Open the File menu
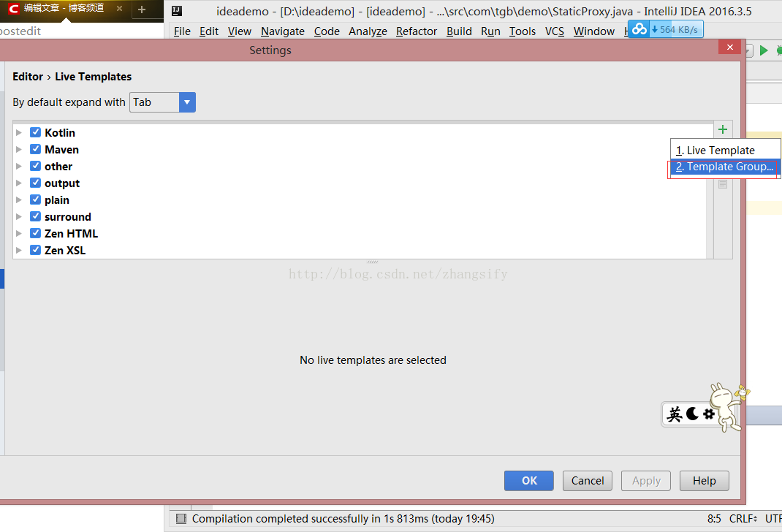Viewport: 782px width, 532px height. [x=182, y=31]
